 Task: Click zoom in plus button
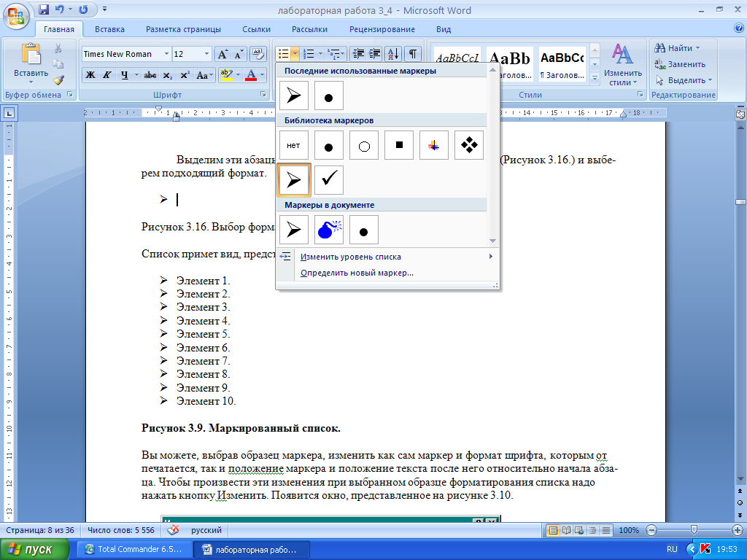[738, 530]
